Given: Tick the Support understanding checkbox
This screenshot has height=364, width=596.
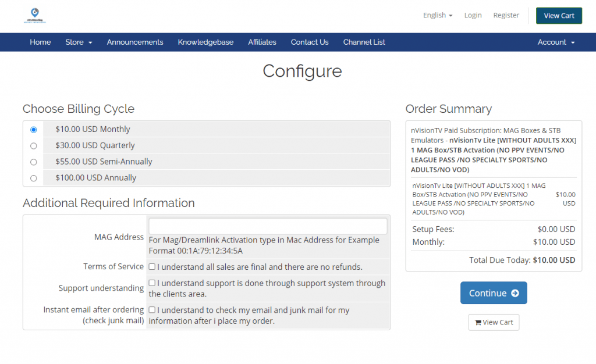Looking at the screenshot, I should click(x=152, y=283).
